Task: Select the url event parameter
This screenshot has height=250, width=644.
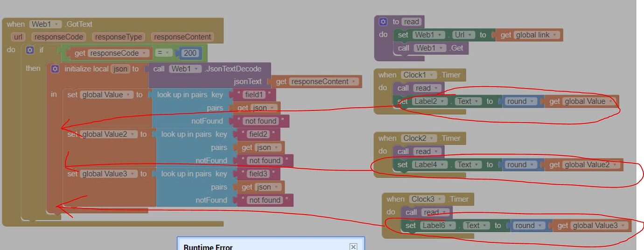Action: coord(18,37)
